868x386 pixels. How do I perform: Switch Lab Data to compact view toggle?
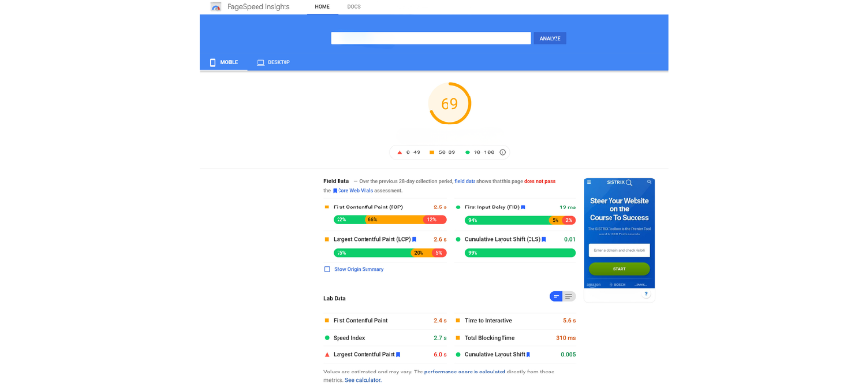click(x=556, y=297)
